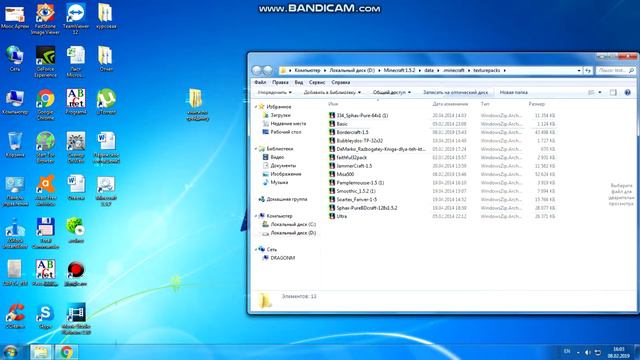
Task: Collapse the Компьютер tree section
Action: point(256,216)
